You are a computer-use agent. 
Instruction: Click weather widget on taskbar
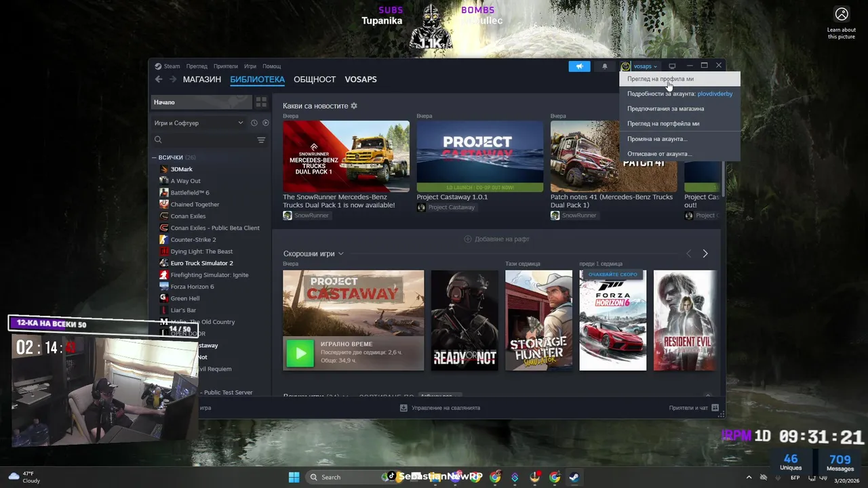24,477
